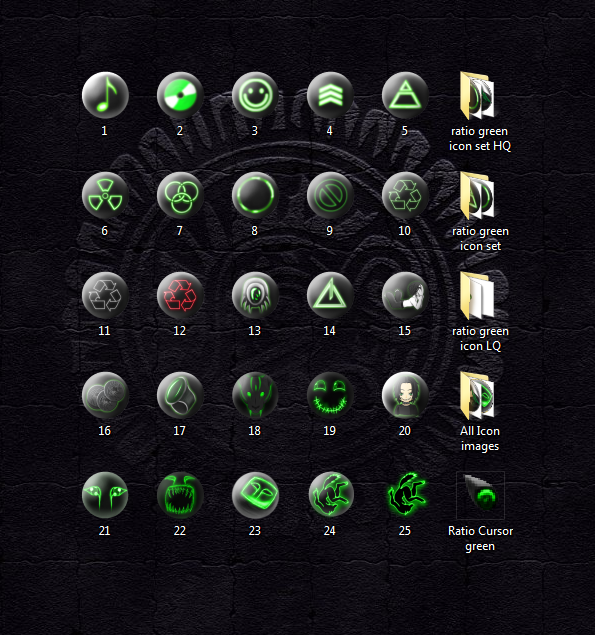
Task: Open the green prohibition sign icon
Action: 330,196
